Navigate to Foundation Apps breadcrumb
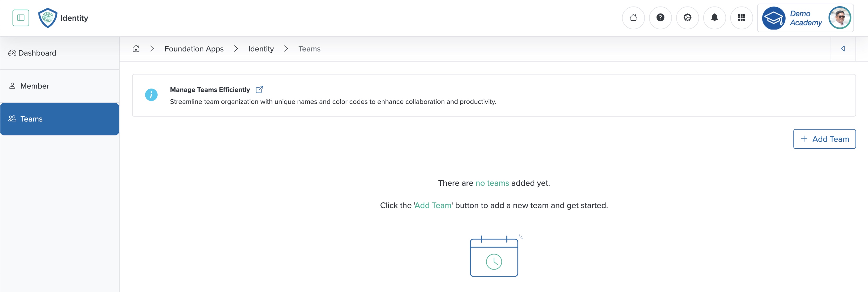Image resolution: width=868 pixels, height=292 pixels. tap(194, 49)
